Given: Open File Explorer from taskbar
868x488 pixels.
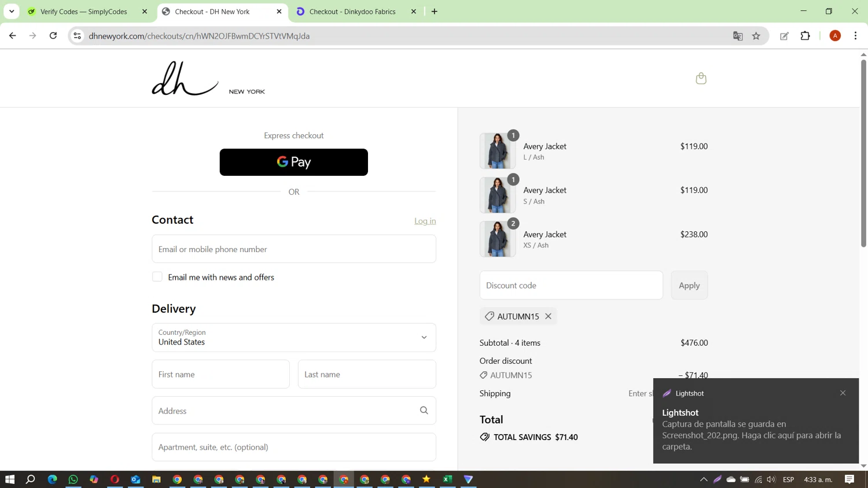Looking at the screenshot, I should (156, 479).
